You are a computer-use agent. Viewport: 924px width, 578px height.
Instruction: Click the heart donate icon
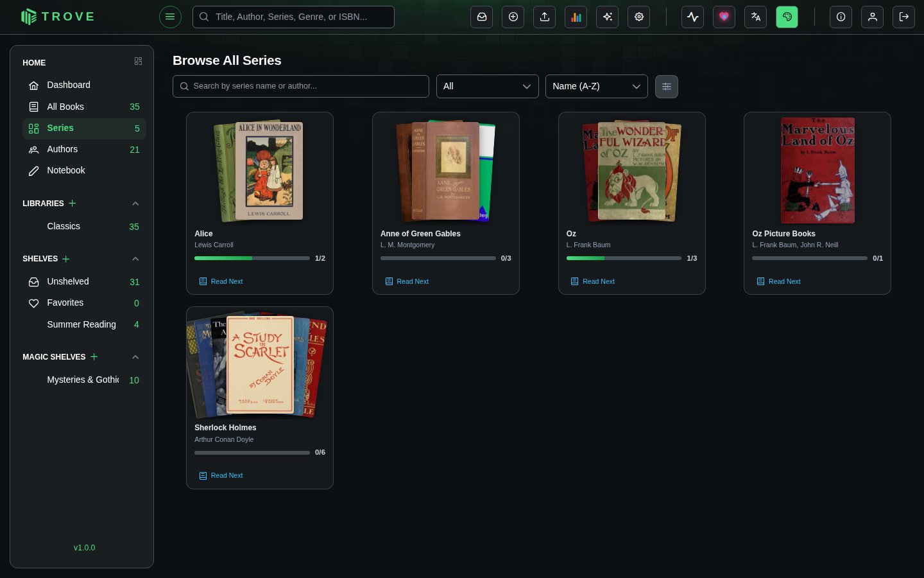pos(724,17)
